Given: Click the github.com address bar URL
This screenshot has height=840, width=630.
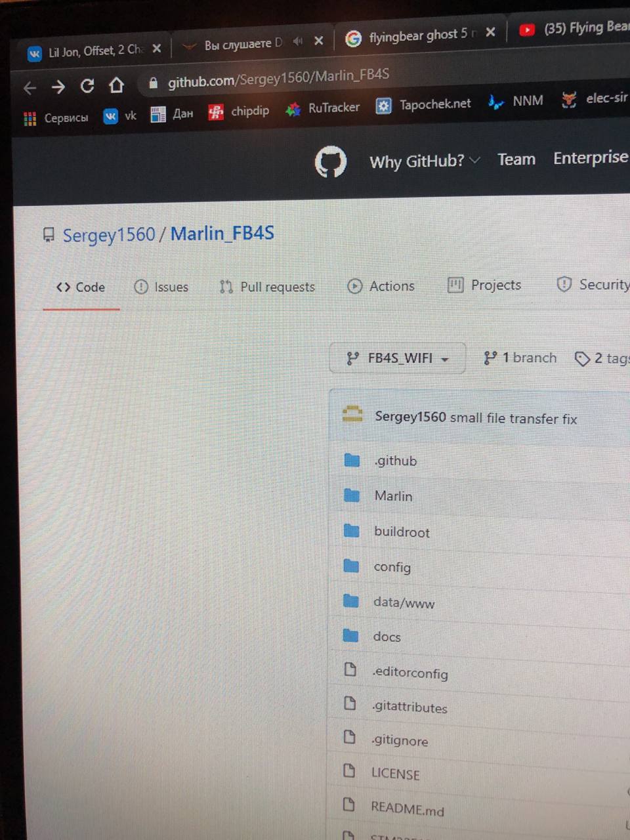Looking at the screenshot, I should pos(278,79).
